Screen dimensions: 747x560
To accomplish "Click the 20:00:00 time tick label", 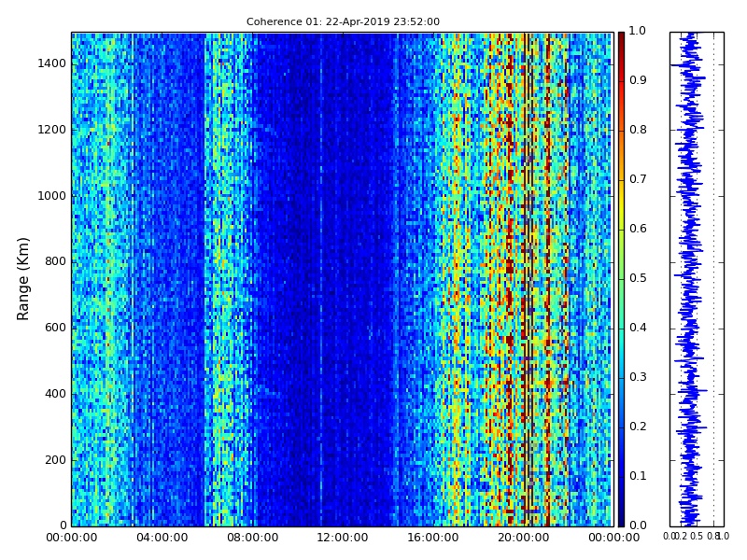I will coord(524,539).
